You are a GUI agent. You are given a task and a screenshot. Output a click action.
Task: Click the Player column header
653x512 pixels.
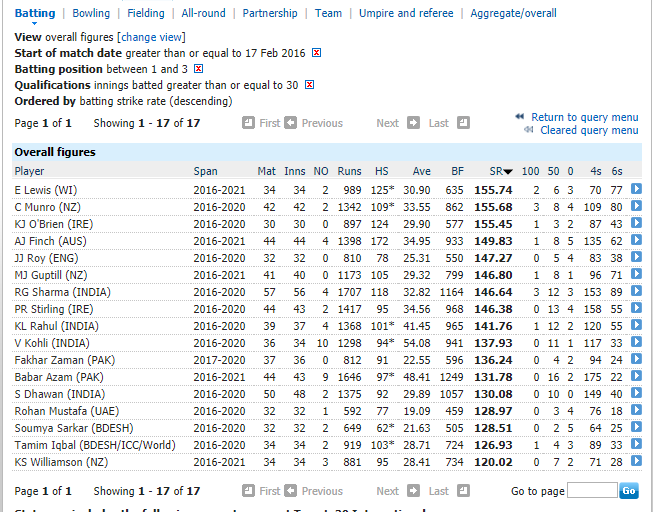pos(29,171)
